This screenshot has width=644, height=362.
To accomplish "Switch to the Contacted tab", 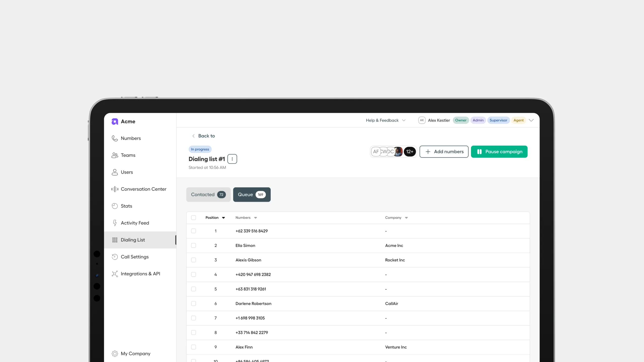I will click(x=208, y=195).
